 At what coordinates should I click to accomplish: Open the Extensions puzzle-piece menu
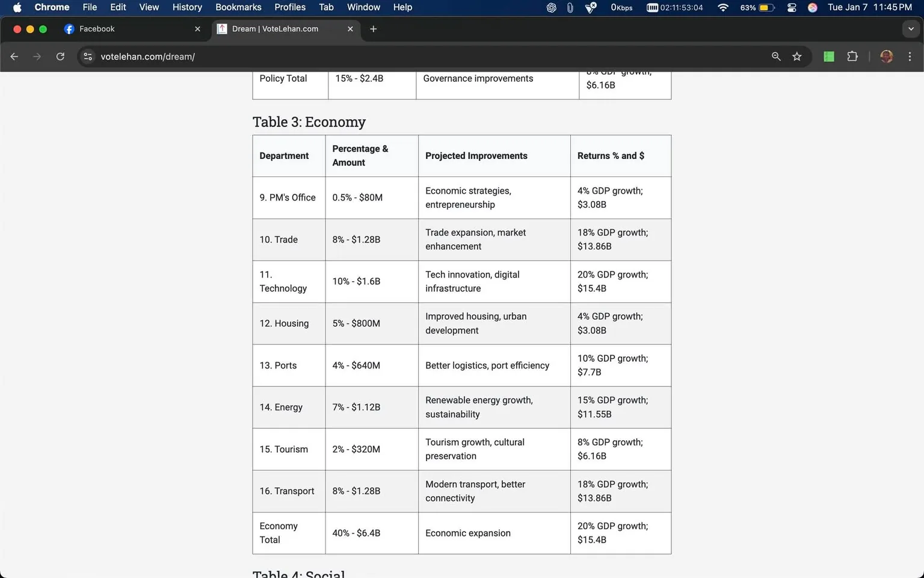pos(852,56)
